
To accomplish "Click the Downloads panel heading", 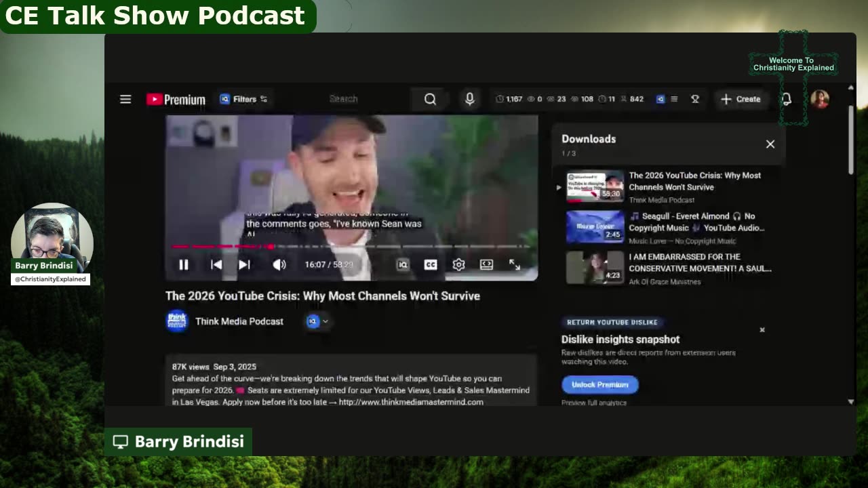I will tap(589, 139).
